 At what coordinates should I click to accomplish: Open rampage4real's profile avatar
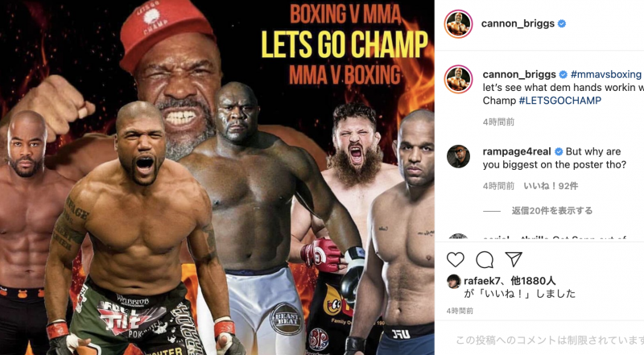tap(458, 156)
